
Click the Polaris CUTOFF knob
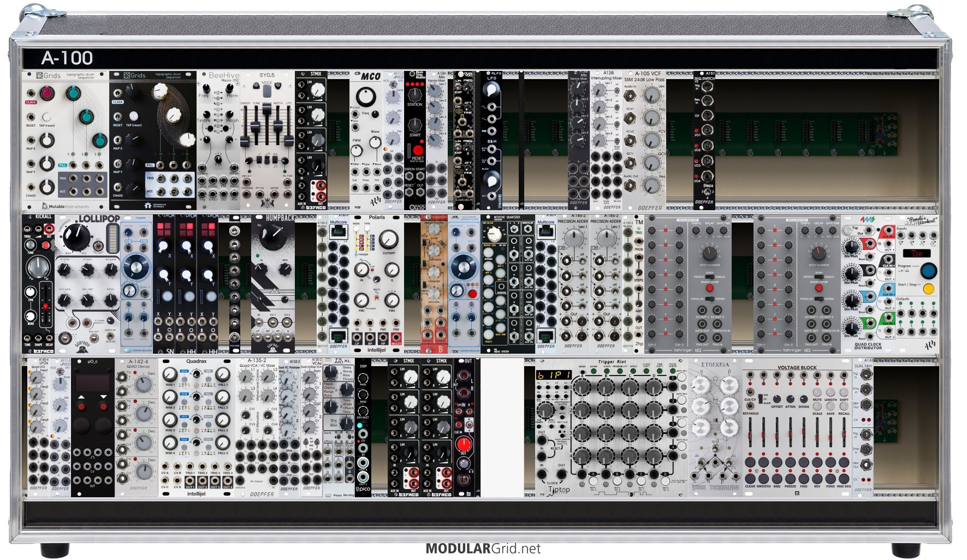(x=388, y=239)
